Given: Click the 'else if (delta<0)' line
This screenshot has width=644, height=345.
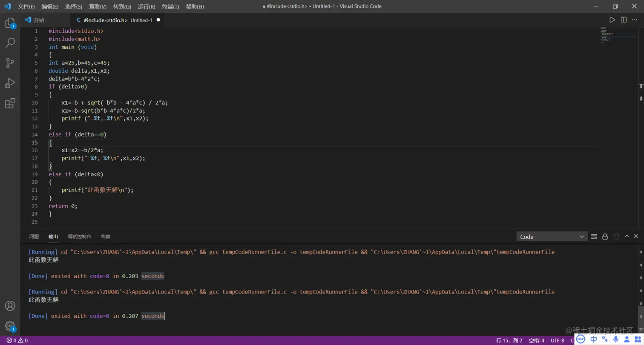Looking at the screenshot, I should tap(76, 174).
